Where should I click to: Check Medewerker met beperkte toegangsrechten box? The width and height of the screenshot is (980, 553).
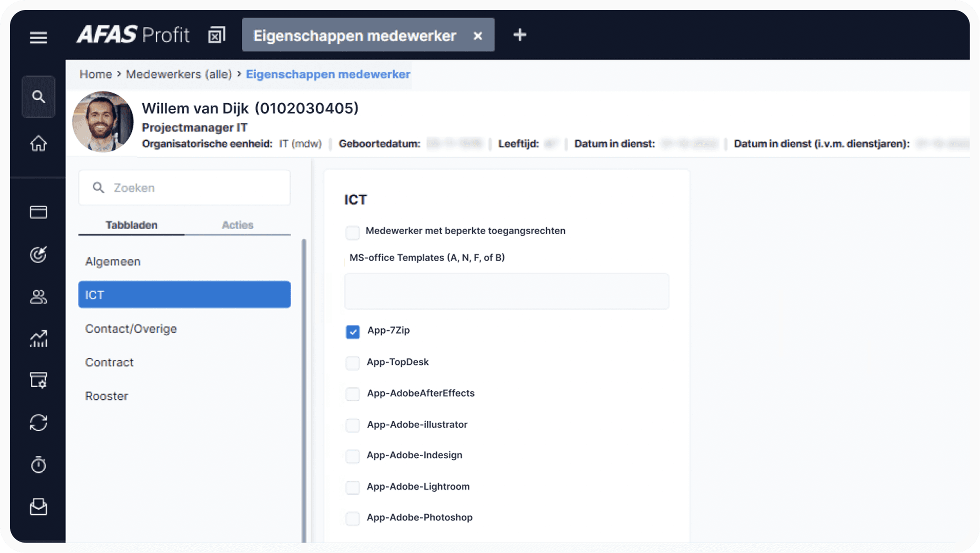353,232
